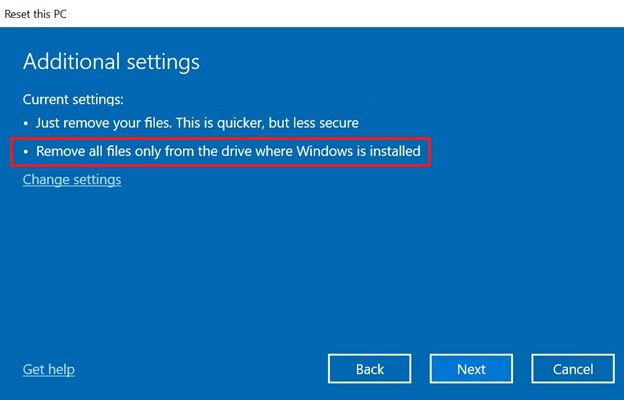The image size is (624, 400).
Task: Open the Change settings link
Action: (x=72, y=180)
